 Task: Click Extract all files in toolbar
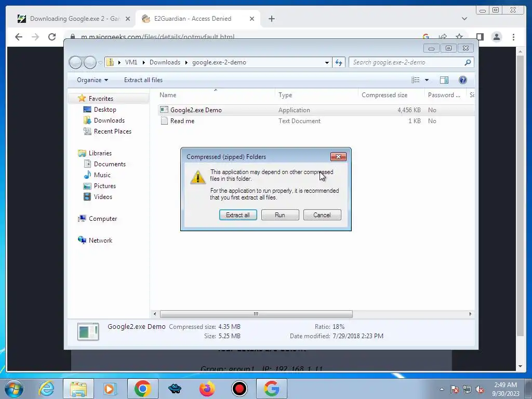click(x=143, y=80)
